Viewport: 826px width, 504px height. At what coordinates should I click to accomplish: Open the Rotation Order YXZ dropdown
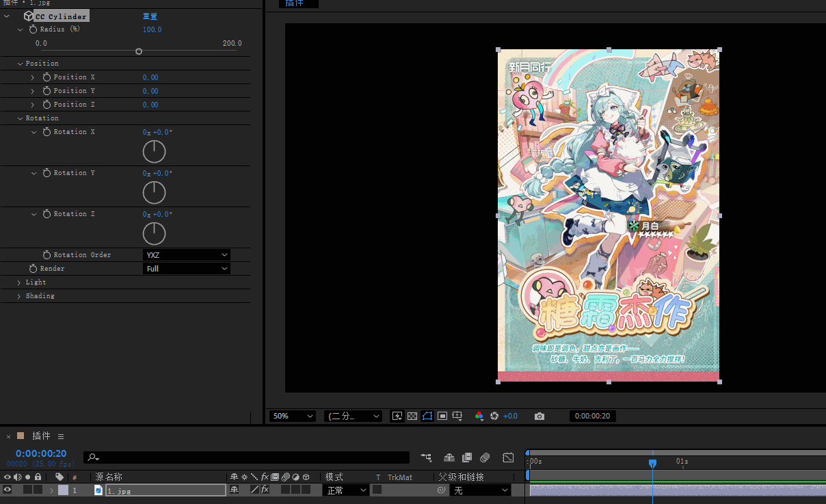187,255
